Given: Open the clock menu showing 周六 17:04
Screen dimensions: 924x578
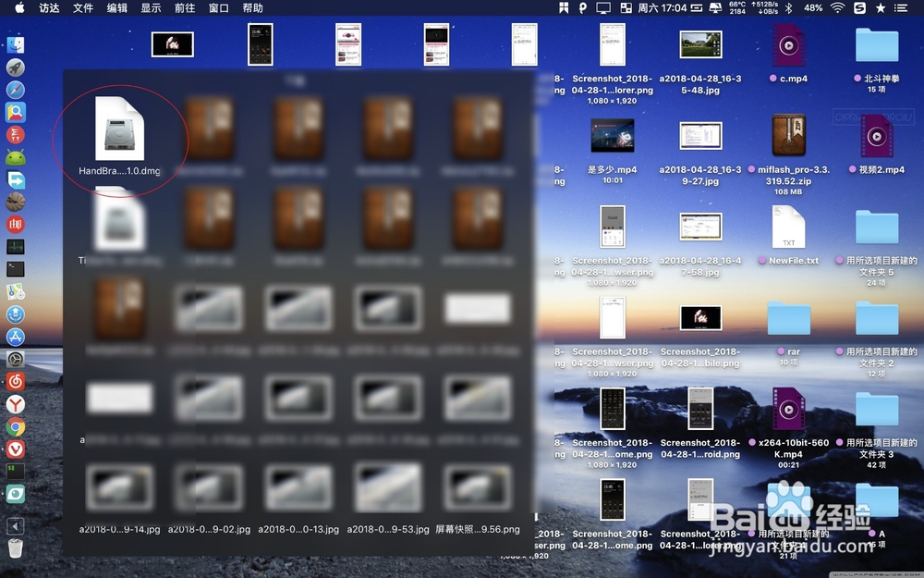Looking at the screenshot, I should 663,9.
